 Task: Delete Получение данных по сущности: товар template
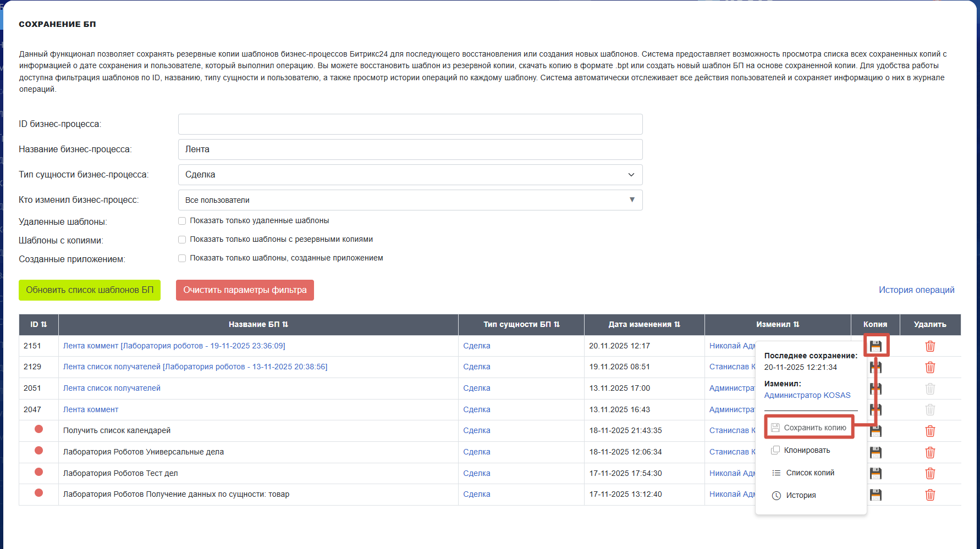(x=930, y=495)
